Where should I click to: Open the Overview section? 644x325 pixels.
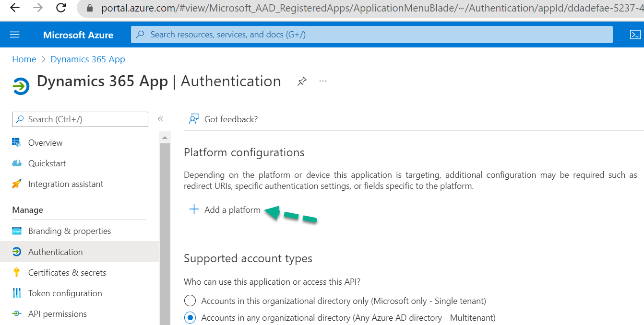pyautogui.click(x=46, y=142)
